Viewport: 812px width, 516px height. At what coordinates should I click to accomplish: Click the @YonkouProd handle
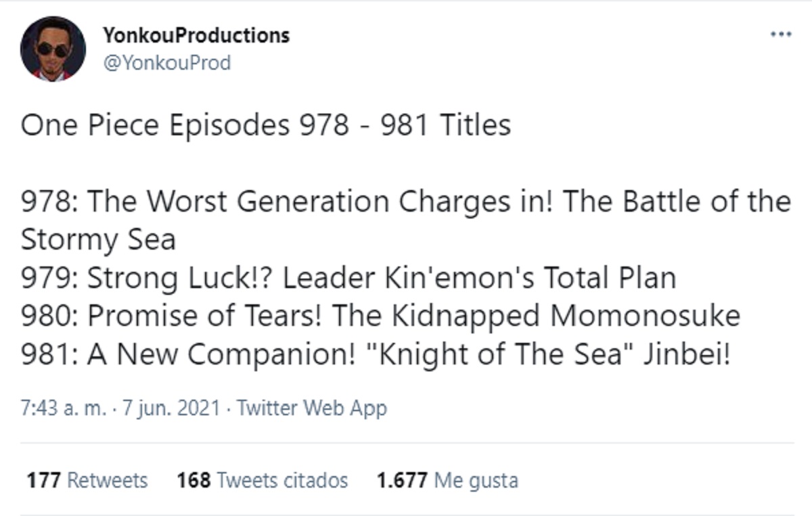click(167, 63)
